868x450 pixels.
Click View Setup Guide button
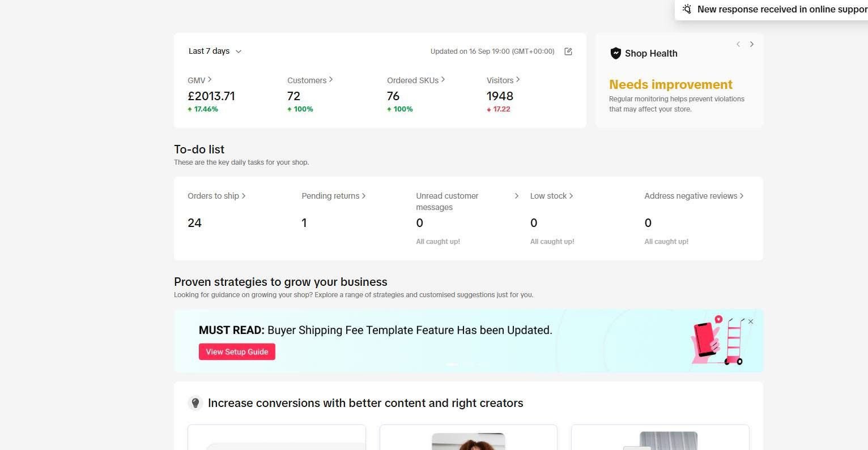point(237,352)
